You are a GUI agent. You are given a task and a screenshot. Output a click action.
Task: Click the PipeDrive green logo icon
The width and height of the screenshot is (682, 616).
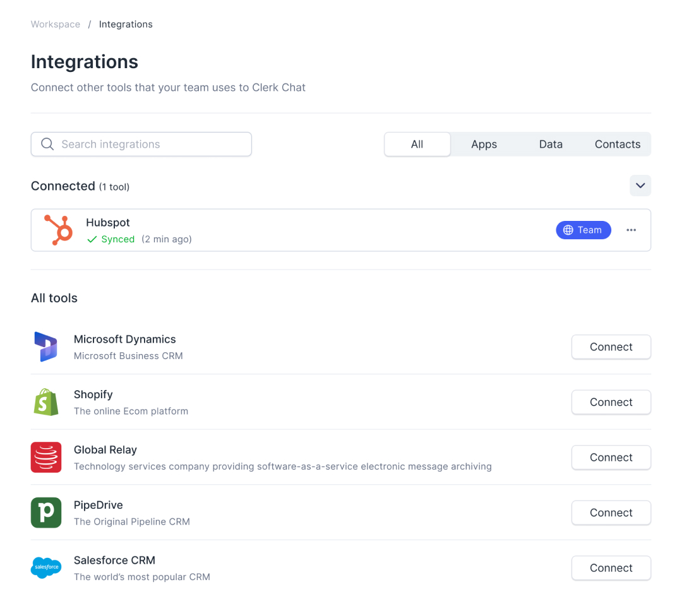coord(46,512)
